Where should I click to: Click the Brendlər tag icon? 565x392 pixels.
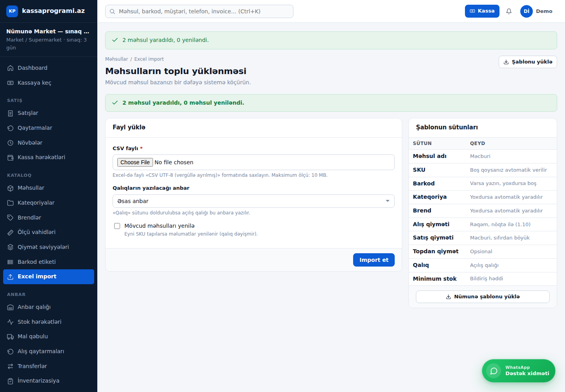11,218
